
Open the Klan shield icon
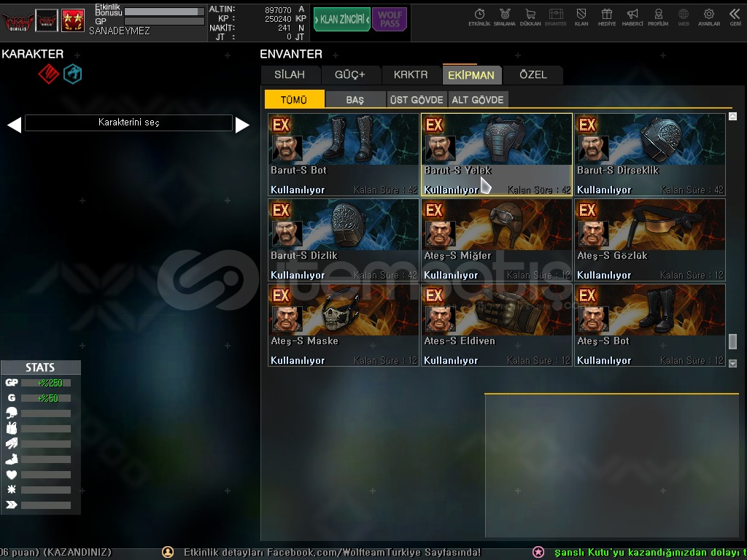581,17
